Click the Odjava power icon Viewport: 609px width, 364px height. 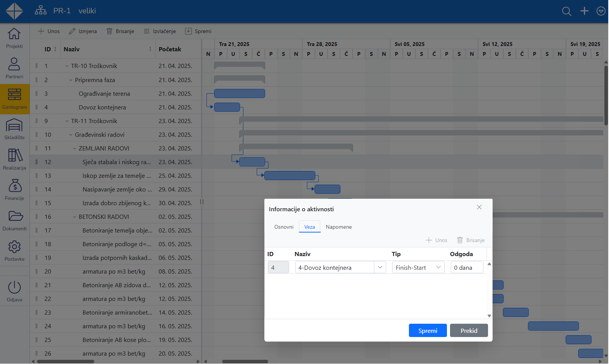click(x=14, y=287)
